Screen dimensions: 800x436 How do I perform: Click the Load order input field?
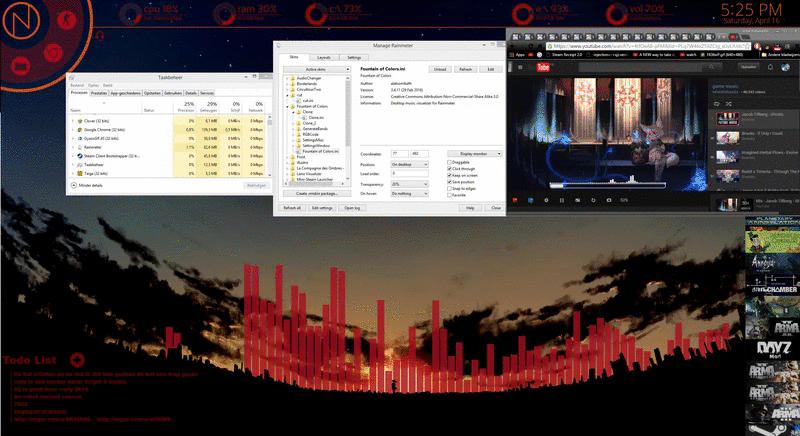410,174
